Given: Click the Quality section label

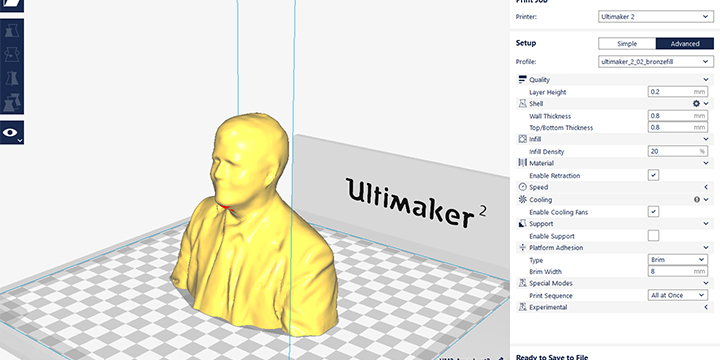Looking at the screenshot, I should click(539, 80).
